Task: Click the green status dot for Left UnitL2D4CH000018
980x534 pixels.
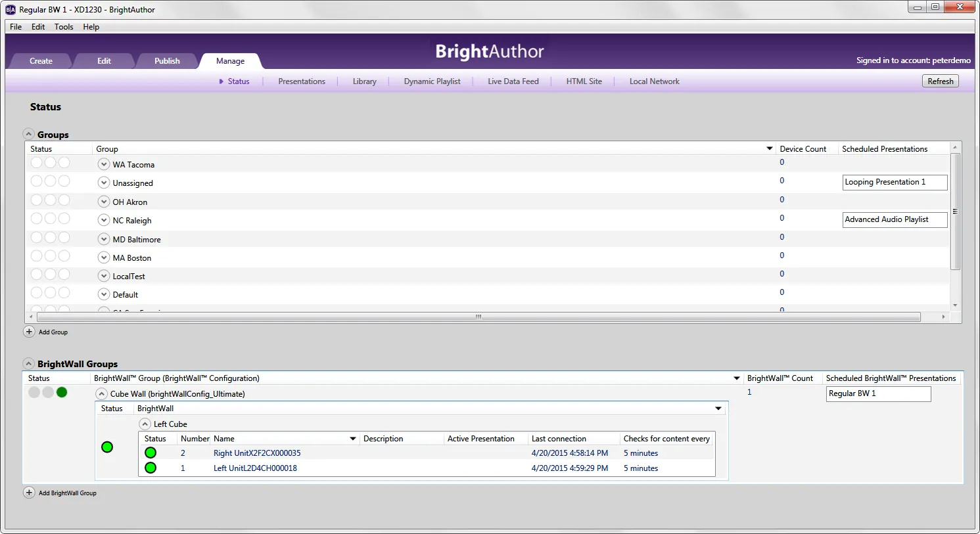Action: tap(151, 468)
